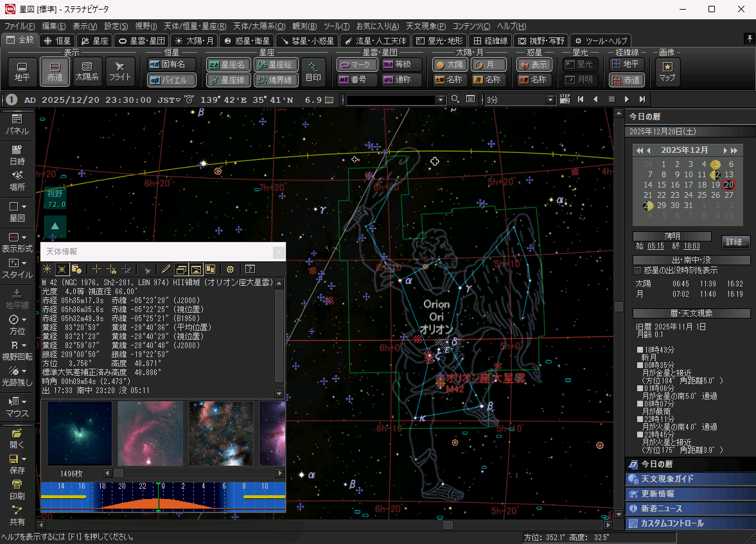Click the 詳細... details button
The width and height of the screenshot is (756, 544).
(735, 242)
